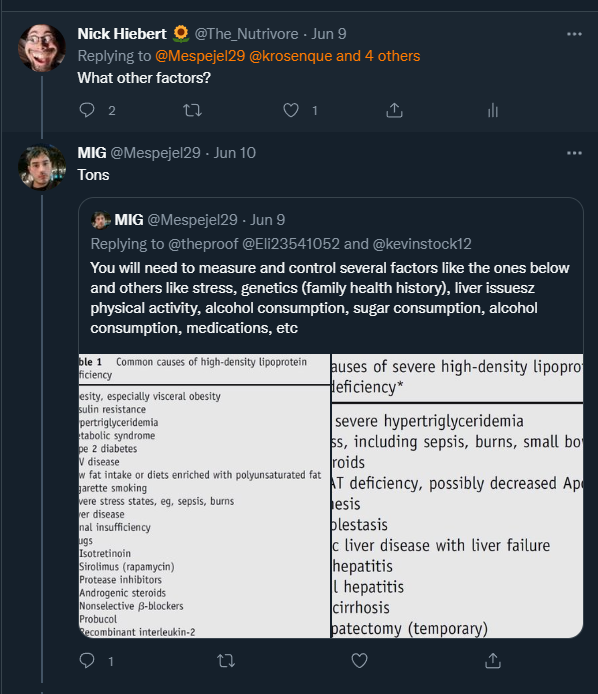
Task: Reply to MIG's Tons tweet
Action: click(87, 660)
